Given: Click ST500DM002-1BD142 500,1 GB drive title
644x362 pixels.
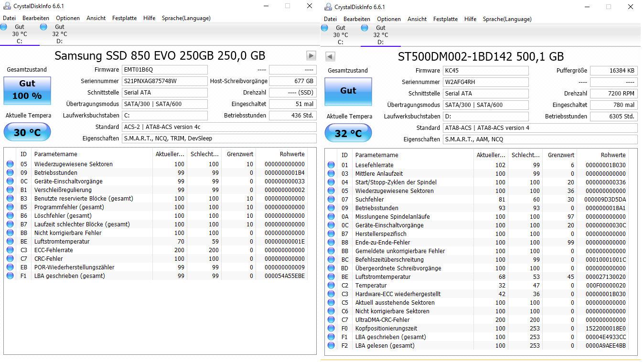Looking at the screenshot, I should click(x=481, y=56).
